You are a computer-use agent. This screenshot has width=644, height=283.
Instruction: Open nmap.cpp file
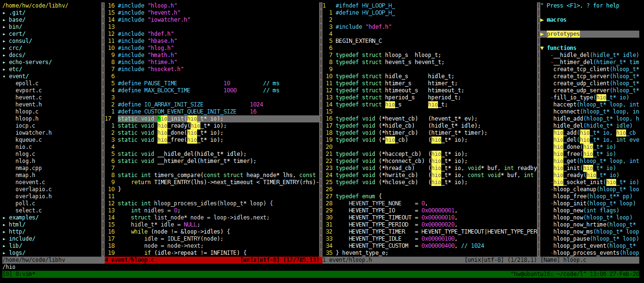pyautogui.click(x=28, y=168)
